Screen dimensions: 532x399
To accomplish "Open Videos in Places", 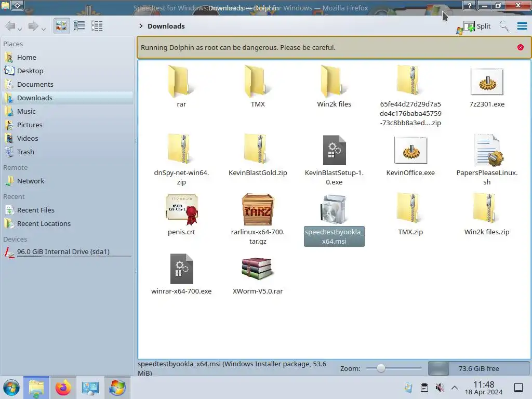I will coord(67,138).
